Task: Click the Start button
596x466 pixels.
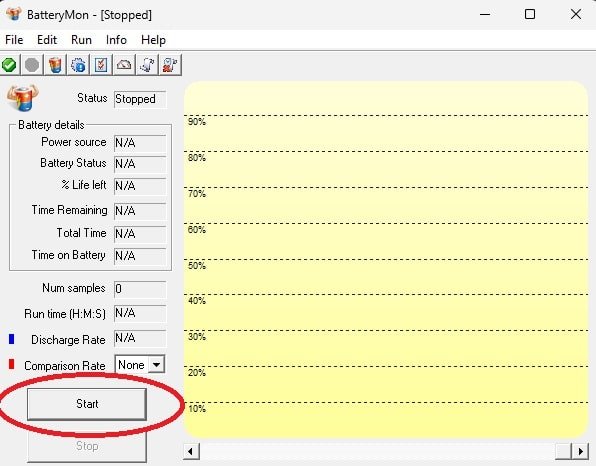Action: pos(87,404)
